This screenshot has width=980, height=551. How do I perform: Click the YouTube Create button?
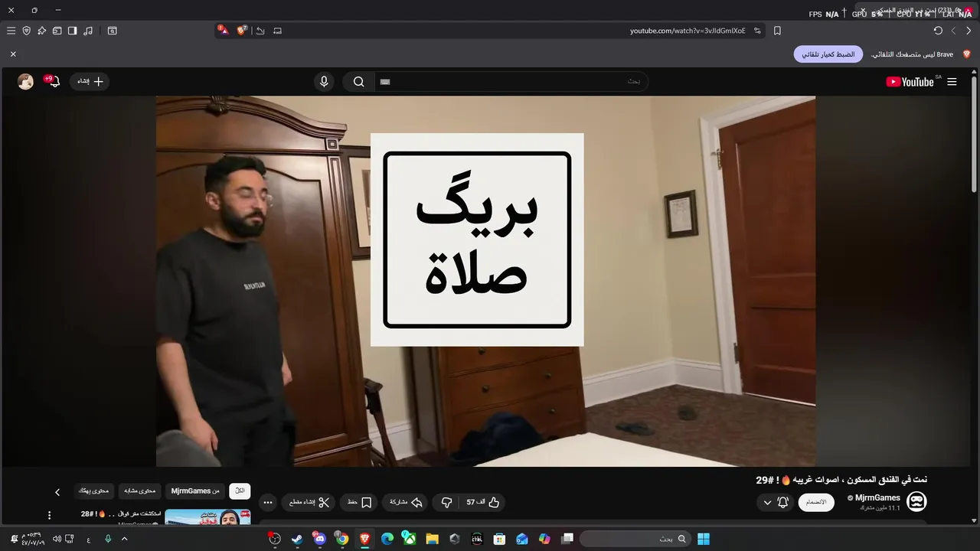point(90,82)
